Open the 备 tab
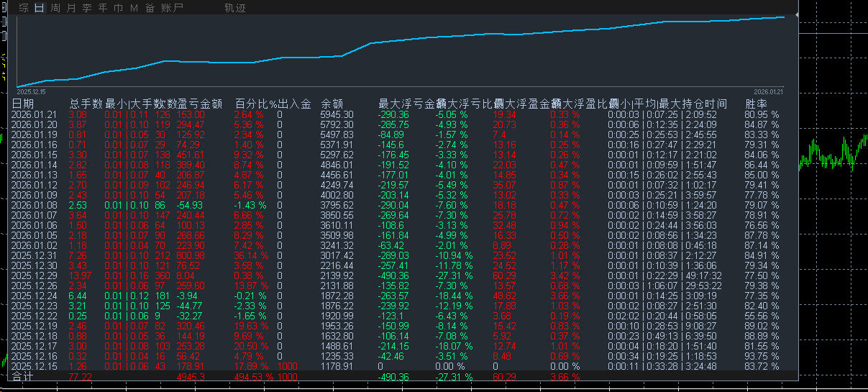This screenshot has width=868, height=392. click(150, 9)
